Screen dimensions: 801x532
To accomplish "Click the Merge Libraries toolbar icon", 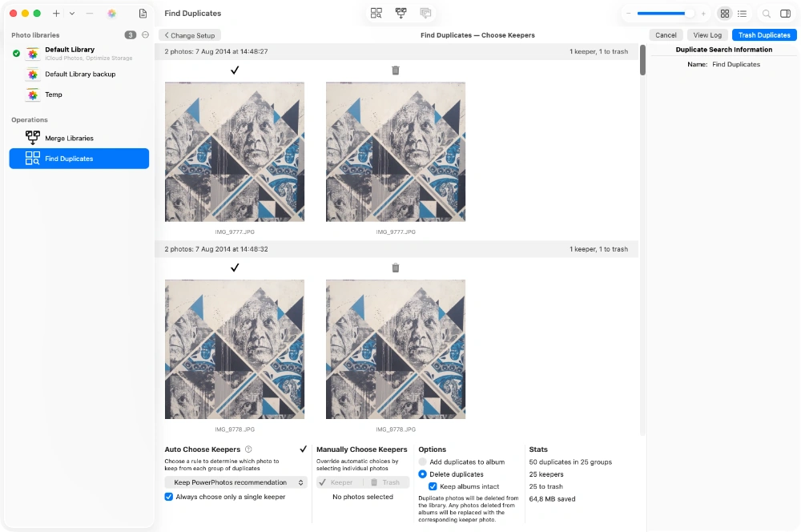I will click(400, 14).
